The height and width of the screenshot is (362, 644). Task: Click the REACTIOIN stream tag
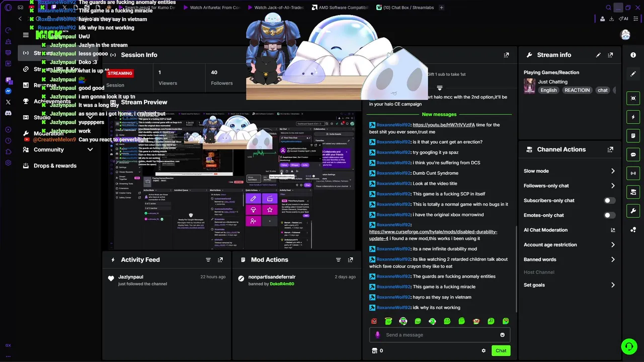pyautogui.click(x=577, y=90)
